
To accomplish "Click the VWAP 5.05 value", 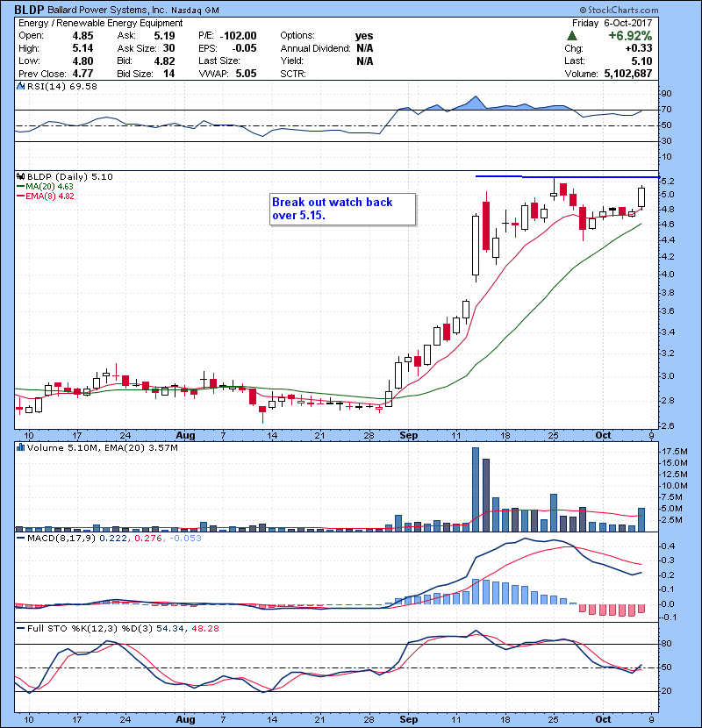I will point(246,74).
